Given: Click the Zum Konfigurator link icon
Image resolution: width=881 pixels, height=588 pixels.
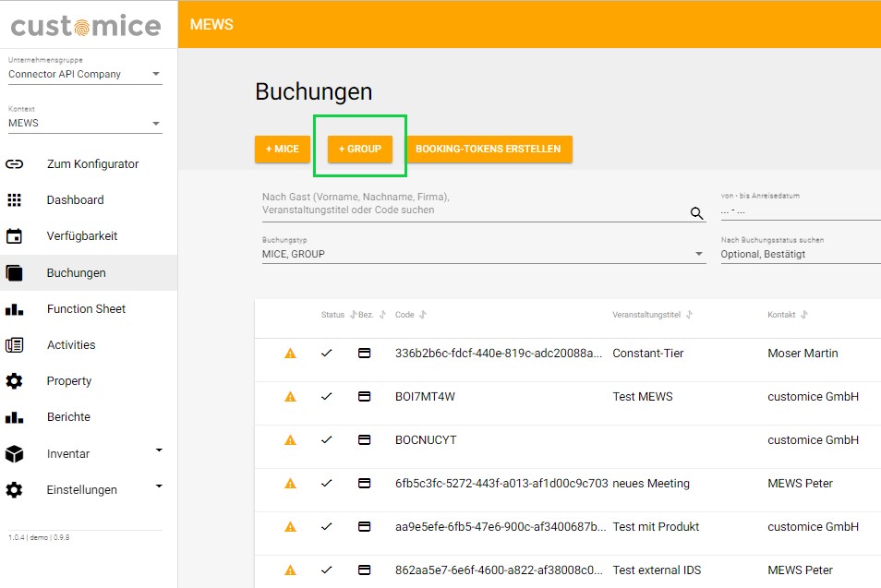Looking at the screenshot, I should tap(14, 164).
